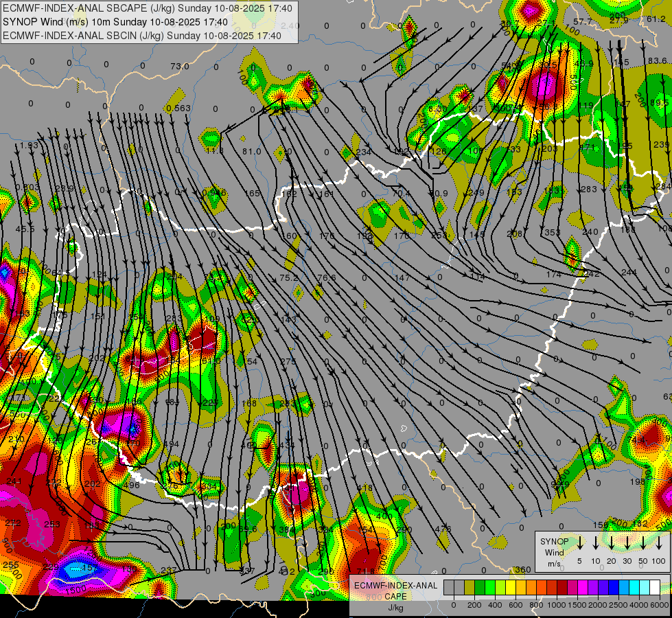The width and height of the screenshot is (672, 618).
Task: Click the '360' value near wind legend
Action: (x=523, y=569)
